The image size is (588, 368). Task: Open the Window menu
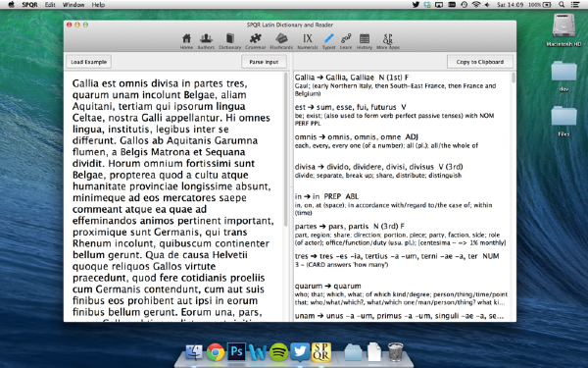[x=73, y=5]
